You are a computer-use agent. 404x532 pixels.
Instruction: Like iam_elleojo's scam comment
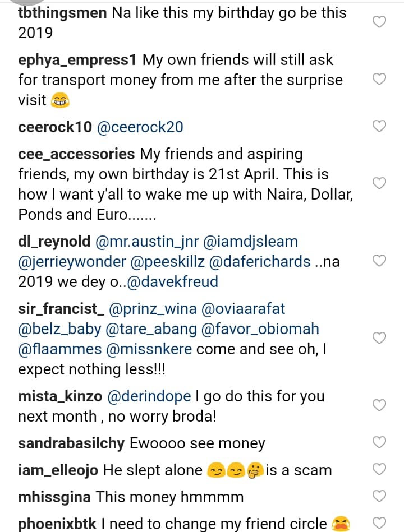[380, 469]
